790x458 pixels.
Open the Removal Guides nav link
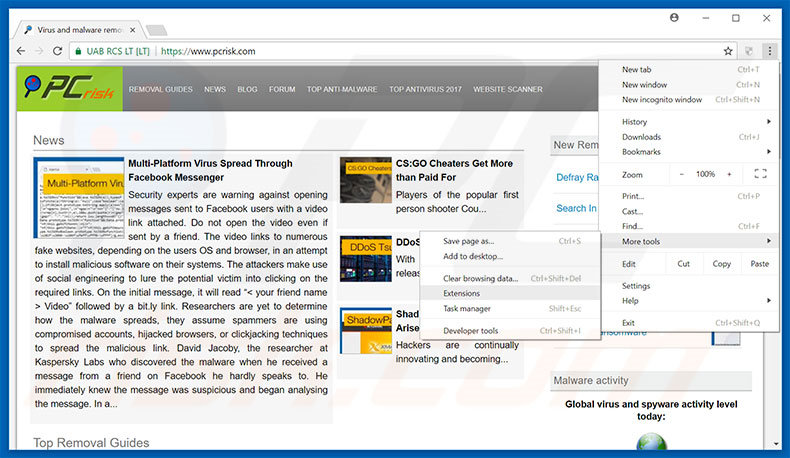[160, 89]
